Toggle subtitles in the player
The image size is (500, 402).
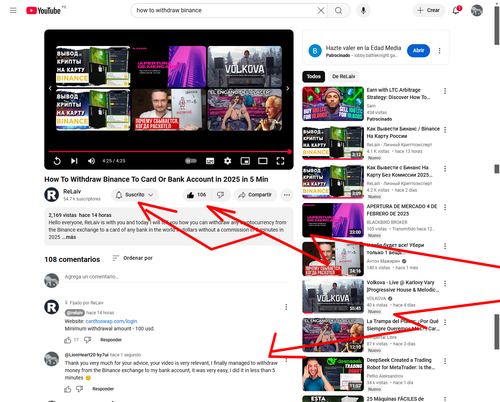210,161
